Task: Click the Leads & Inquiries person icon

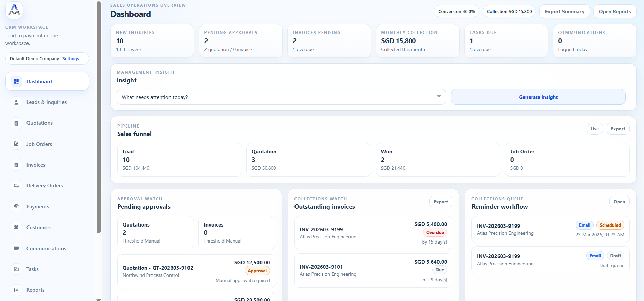Action: 16,102
